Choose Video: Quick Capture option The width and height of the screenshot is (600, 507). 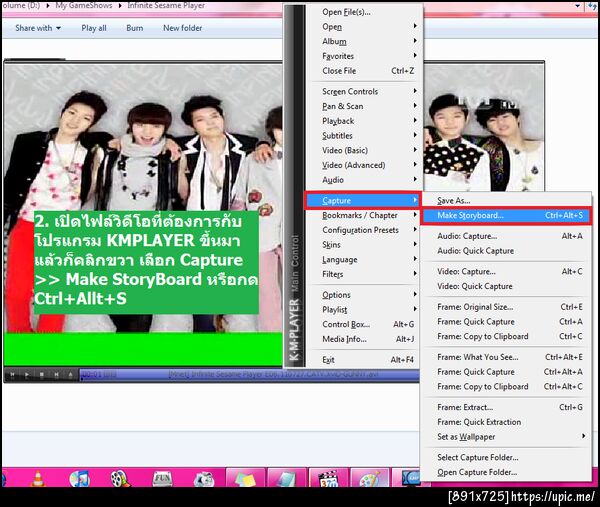(506, 286)
